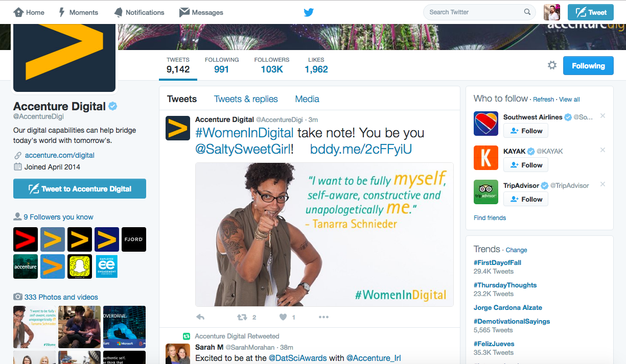Open the Employee Engagement Awards avatar

(x=107, y=266)
